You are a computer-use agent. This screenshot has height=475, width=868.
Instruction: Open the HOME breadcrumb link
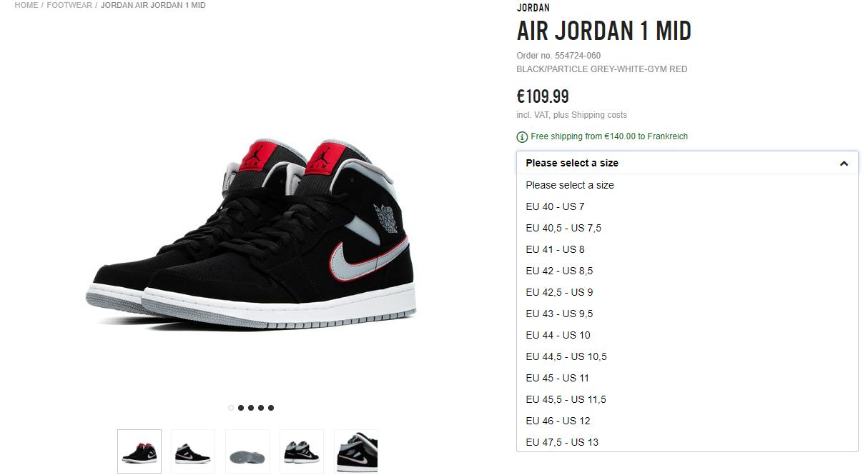[x=26, y=5]
